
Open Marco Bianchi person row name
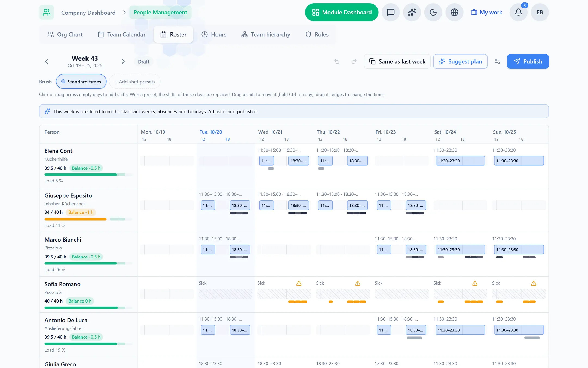click(x=63, y=240)
